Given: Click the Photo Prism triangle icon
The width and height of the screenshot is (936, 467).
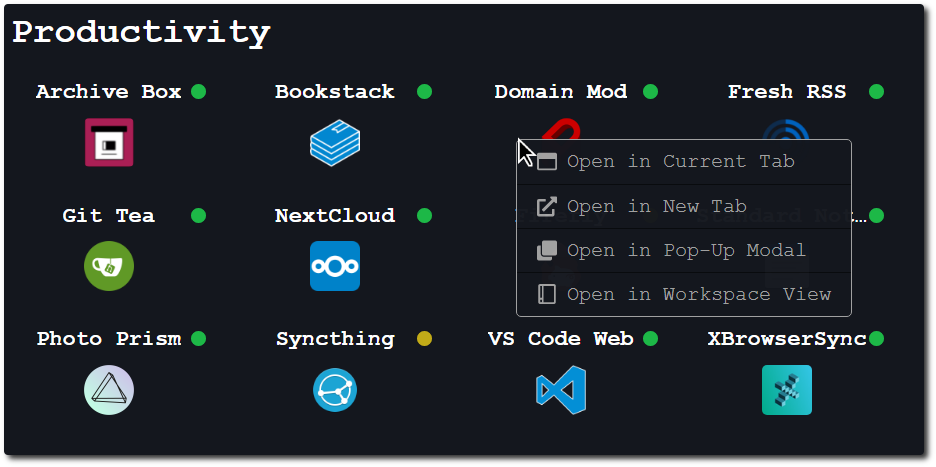Looking at the screenshot, I should [x=109, y=390].
